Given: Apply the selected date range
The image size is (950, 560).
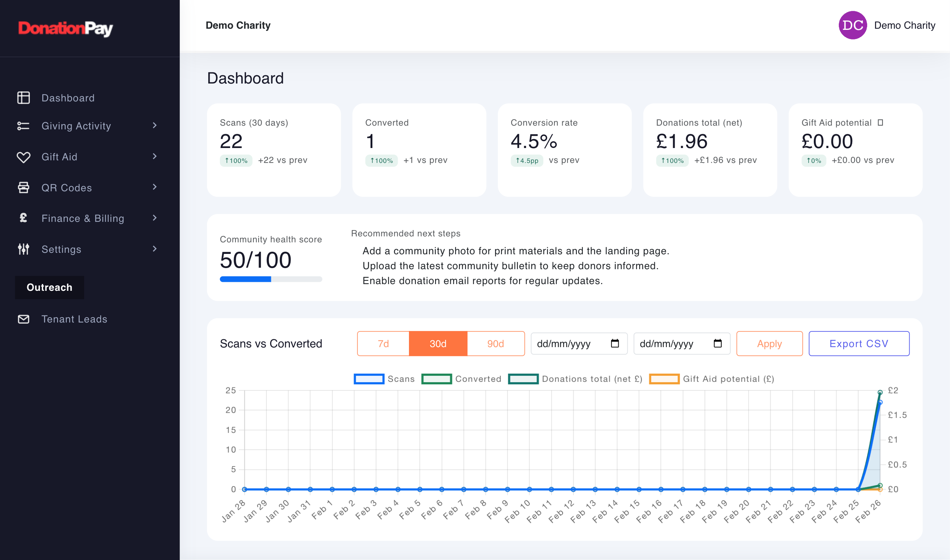Looking at the screenshot, I should 769,343.
